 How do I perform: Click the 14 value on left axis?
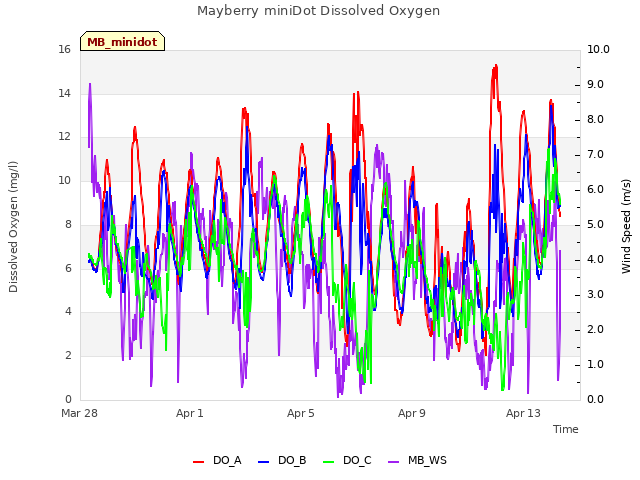[x=64, y=93]
